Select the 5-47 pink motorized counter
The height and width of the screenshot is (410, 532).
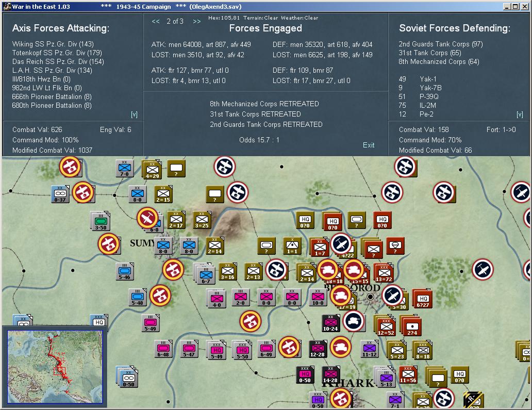[x=189, y=349]
